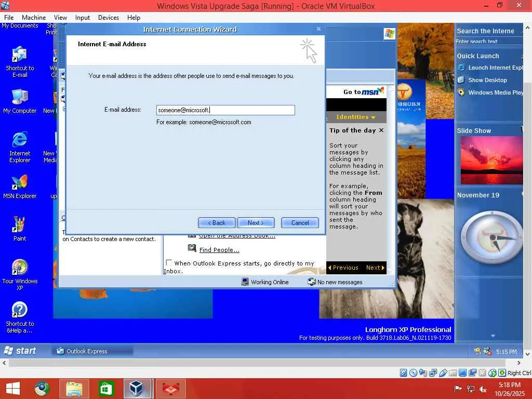532x399 pixels.
Task: Click Previous tip in Tip of the day
Action: tap(343, 268)
